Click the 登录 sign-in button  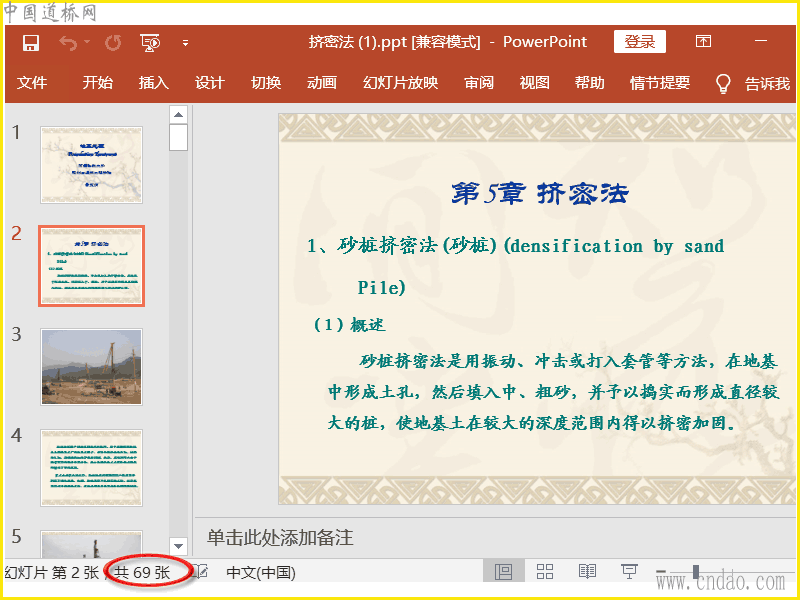[x=639, y=42]
